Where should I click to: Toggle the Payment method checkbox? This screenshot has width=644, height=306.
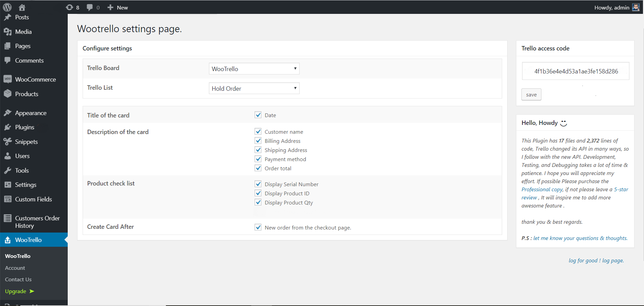[258, 159]
